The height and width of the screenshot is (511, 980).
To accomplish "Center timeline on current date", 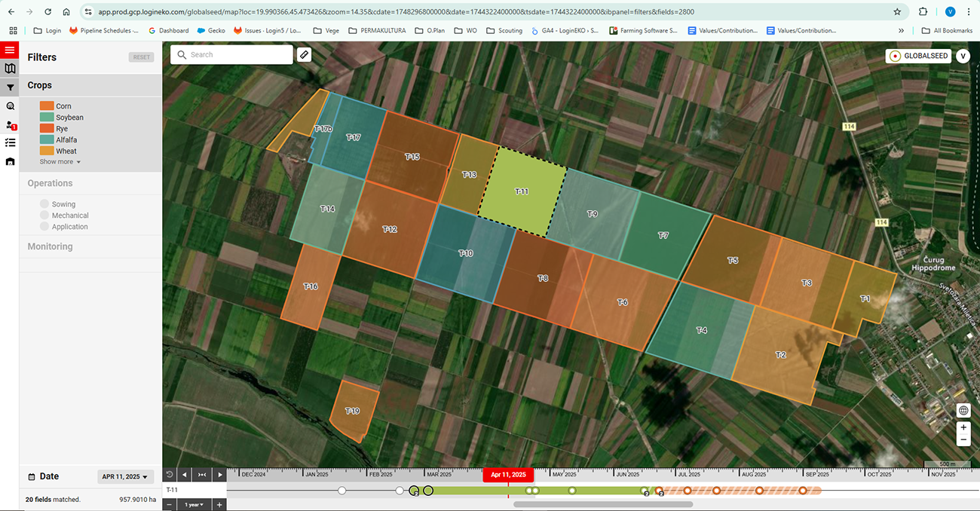I will click(202, 475).
